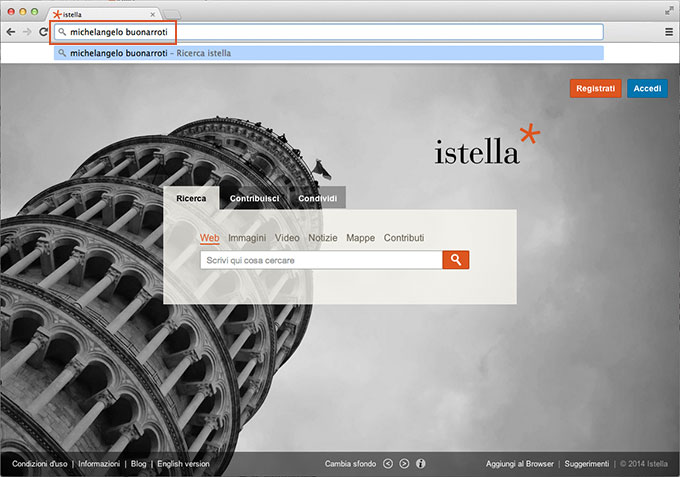
Task: Open the Suggerimenti footer link
Action: point(587,464)
